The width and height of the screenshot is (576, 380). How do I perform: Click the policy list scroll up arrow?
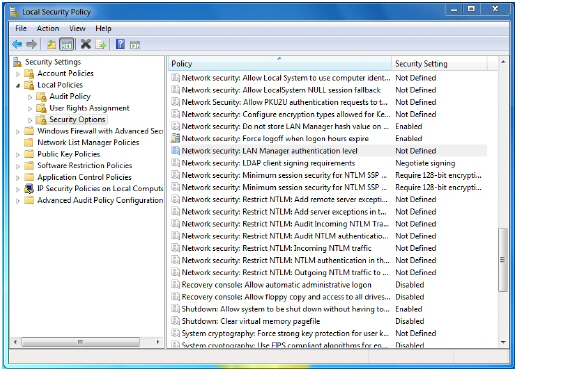503,62
